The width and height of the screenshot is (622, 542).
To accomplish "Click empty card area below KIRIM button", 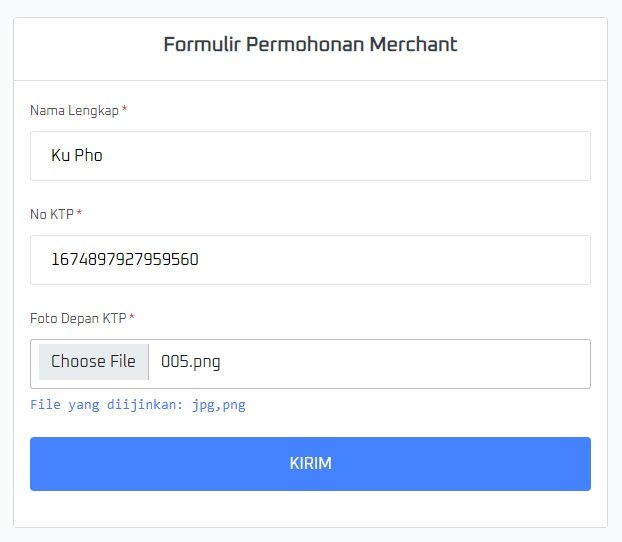I will click(x=310, y=509).
